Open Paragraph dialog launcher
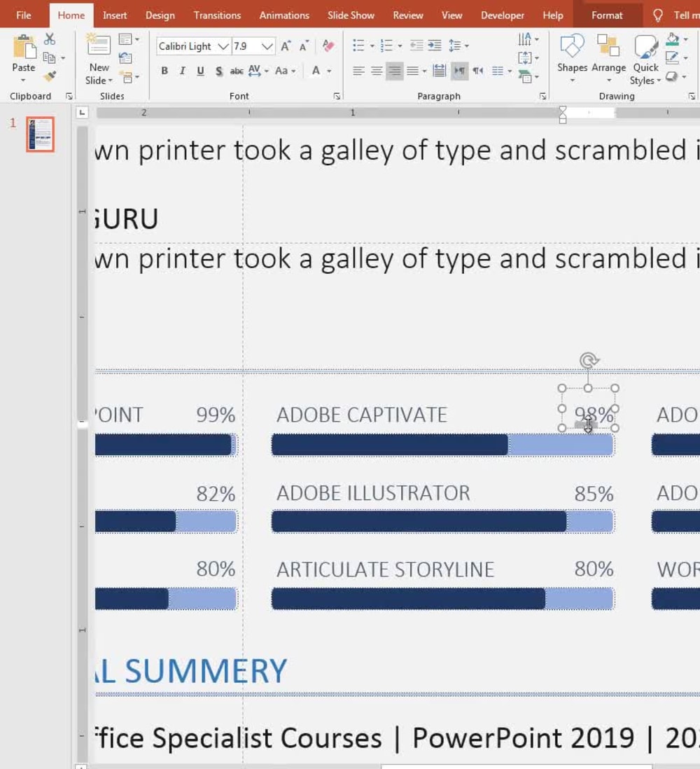The width and height of the screenshot is (700, 769). (542, 97)
